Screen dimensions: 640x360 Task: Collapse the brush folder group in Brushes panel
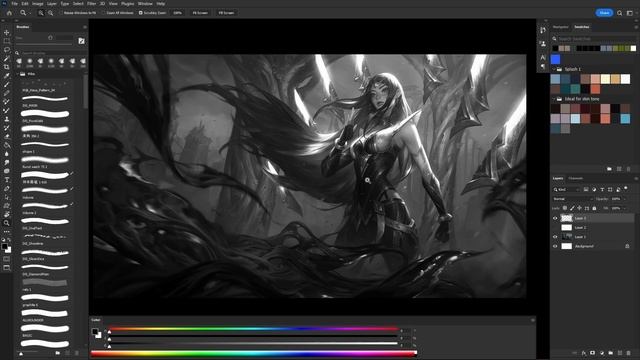pyautogui.click(x=18, y=74)
